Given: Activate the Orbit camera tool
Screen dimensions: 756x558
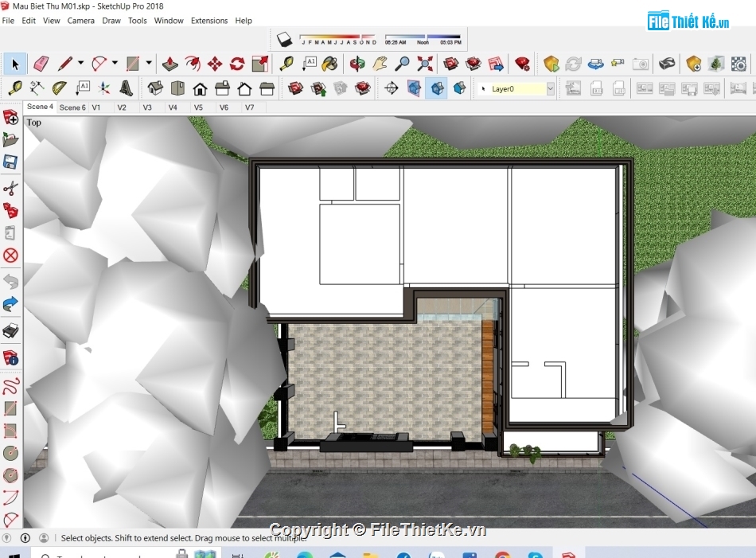Looking at the screenshot, I should click(357, 64).
